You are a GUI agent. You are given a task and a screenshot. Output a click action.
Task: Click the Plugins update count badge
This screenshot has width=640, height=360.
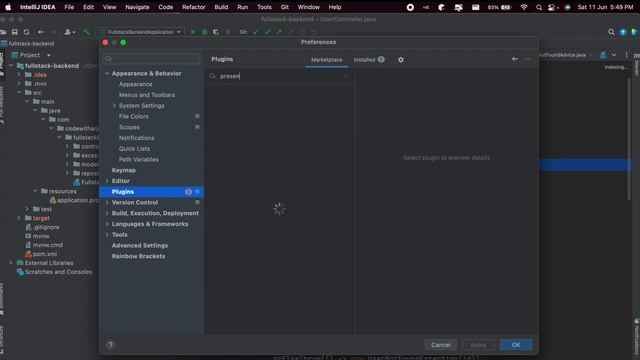pos(188,192)
